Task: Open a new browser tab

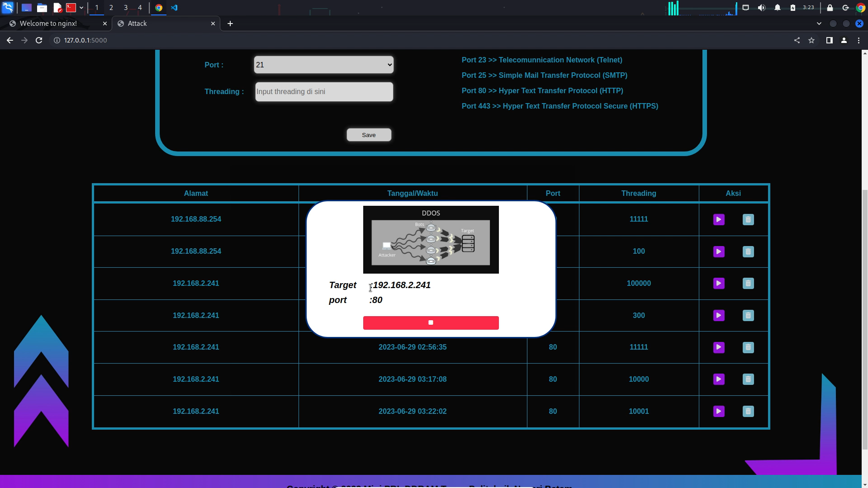Action: (230, 24)
